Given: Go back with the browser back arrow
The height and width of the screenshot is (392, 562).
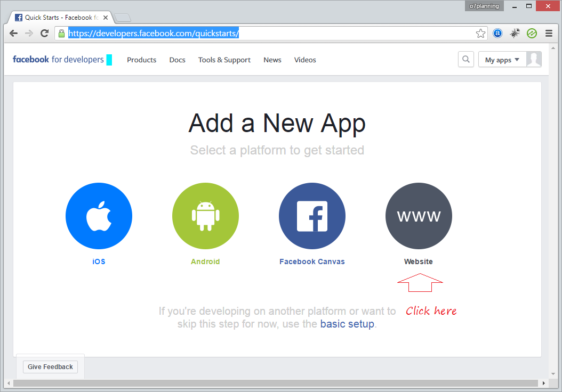Looking at the screenshot, I should (x=14, y=34).
